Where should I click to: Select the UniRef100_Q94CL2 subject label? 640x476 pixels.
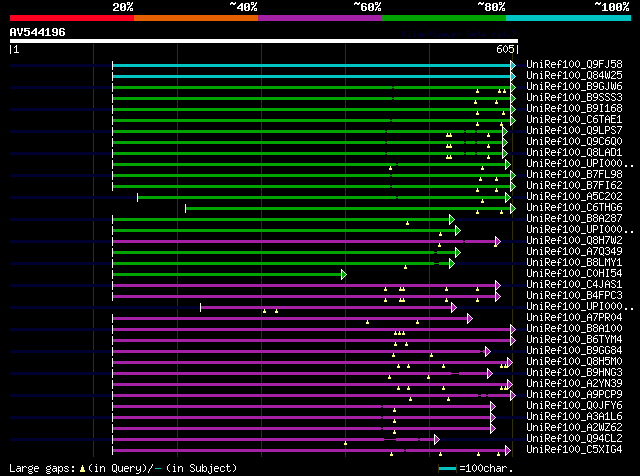(x=574, y=439)
